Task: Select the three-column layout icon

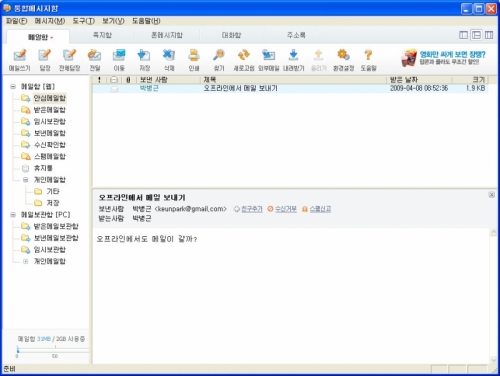Action: (489, 35)
